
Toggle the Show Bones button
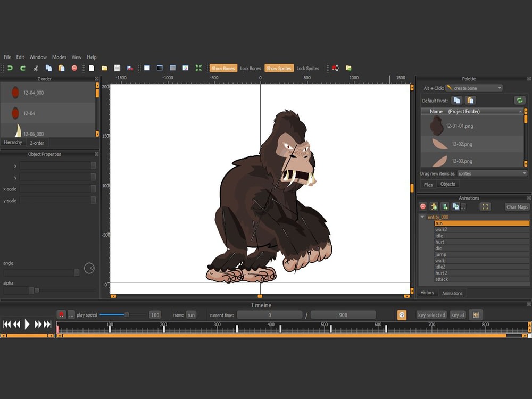pyautogui.click(x=223, y=68)
